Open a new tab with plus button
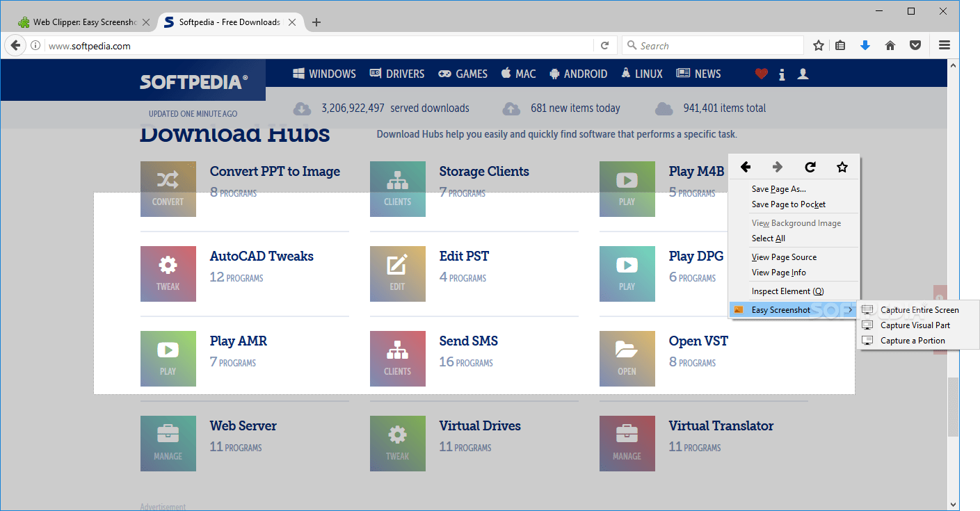Viewport: 980px width, 511px height. tap(316, 22)
